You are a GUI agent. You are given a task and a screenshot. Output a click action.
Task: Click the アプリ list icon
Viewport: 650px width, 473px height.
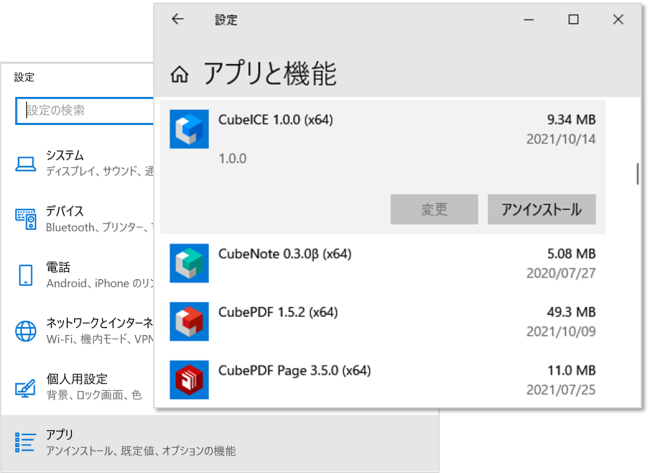25,442
